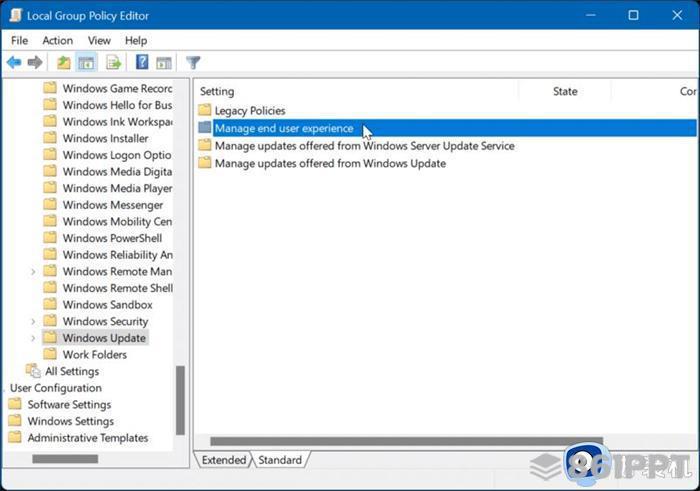700x491 pixels.
Task: Click the Up one level folder icon
Action: (x=64, y=62)
